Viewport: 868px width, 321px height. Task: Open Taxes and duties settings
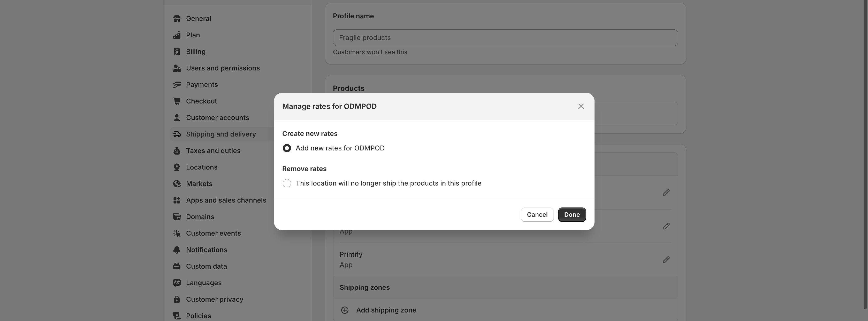tap(213, 151)
